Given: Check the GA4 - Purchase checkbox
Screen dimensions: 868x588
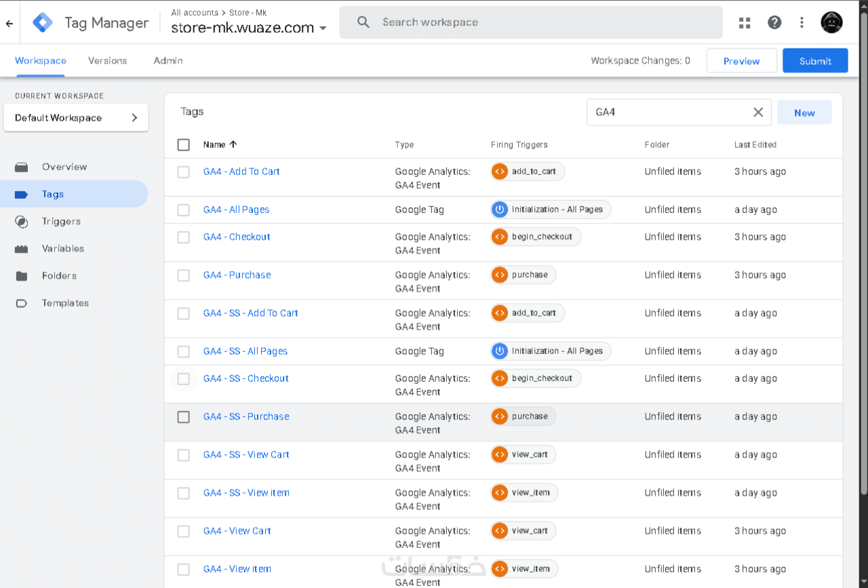Looking at the screenshot, I should click(184, 275).
